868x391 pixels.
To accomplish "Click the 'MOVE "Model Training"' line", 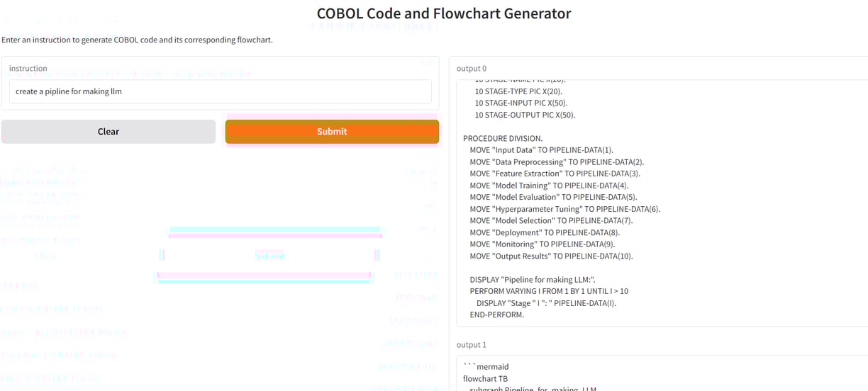I will pos(549,186).
